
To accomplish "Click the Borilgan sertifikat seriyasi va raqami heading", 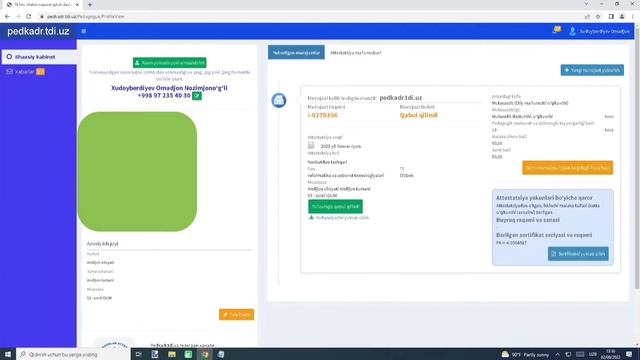I will tap(544, 235).
